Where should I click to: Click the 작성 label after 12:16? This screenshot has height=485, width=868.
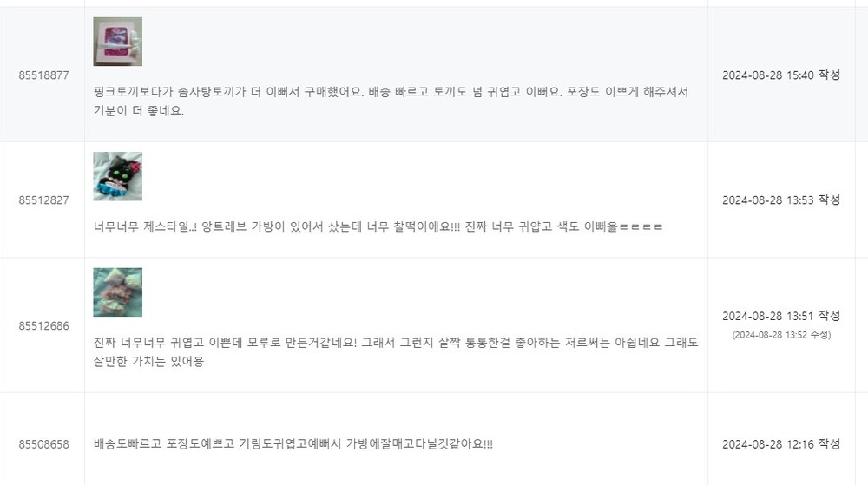point(829,444)
